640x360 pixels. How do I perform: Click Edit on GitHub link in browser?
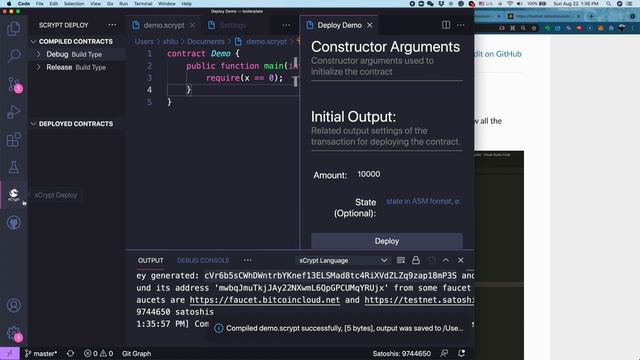tap(498, 54)
